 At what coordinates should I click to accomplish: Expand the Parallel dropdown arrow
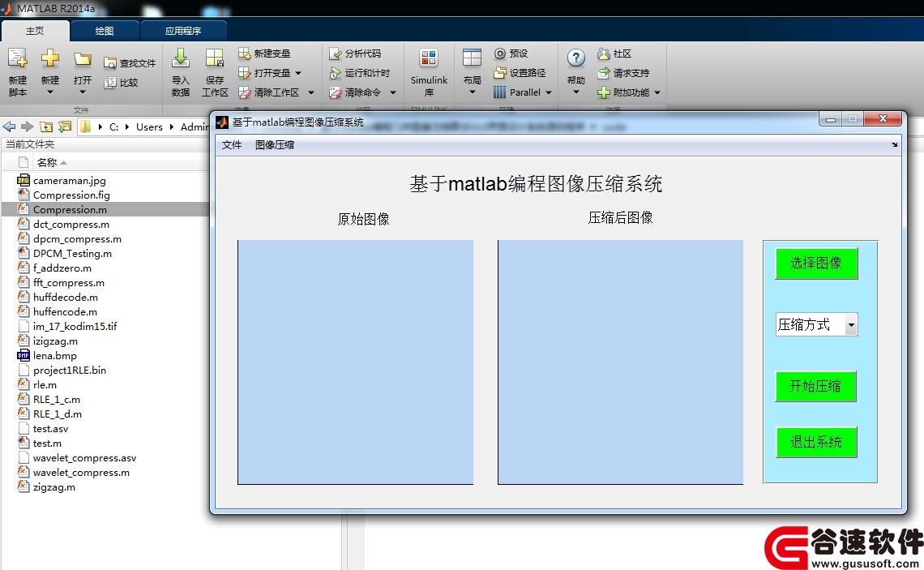(x=549, y=92)
